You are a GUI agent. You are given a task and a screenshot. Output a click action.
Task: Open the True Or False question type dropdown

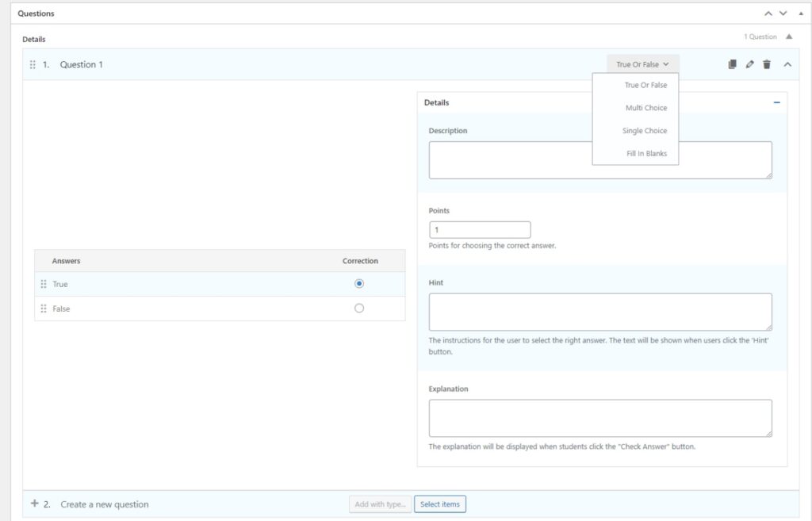coord(642,64)
